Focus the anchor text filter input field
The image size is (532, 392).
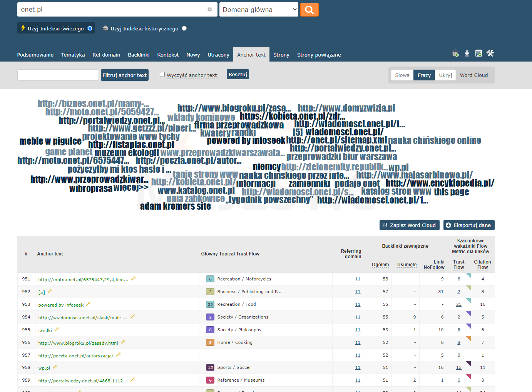click(x=58, y=75)
